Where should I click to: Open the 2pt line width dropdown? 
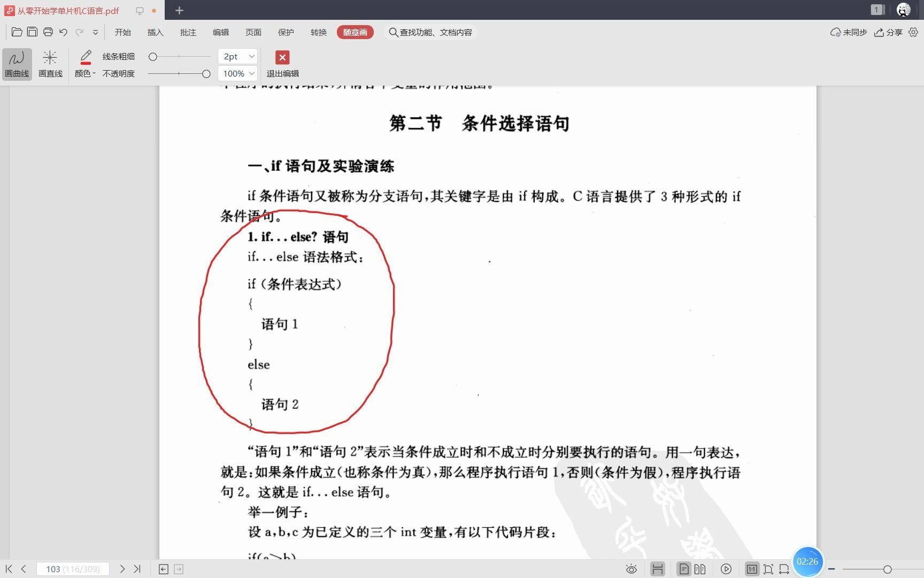[237, 56]
